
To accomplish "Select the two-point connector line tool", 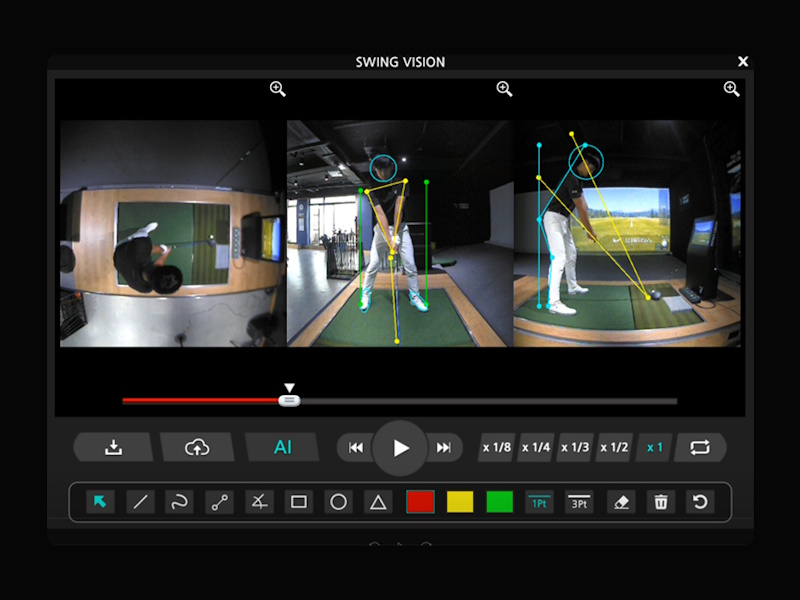I will point(219,502).
